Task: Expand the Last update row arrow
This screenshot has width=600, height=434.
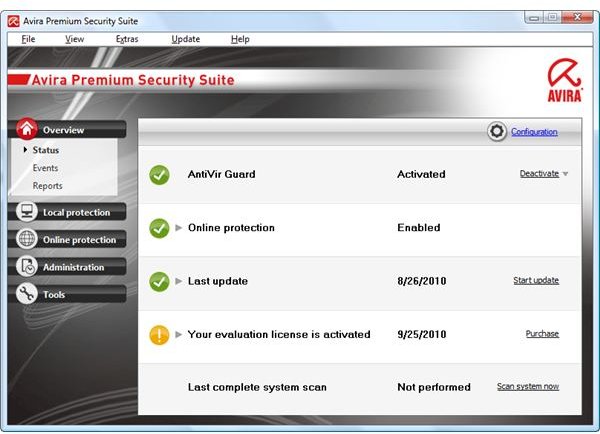Action: pos(178,281)
